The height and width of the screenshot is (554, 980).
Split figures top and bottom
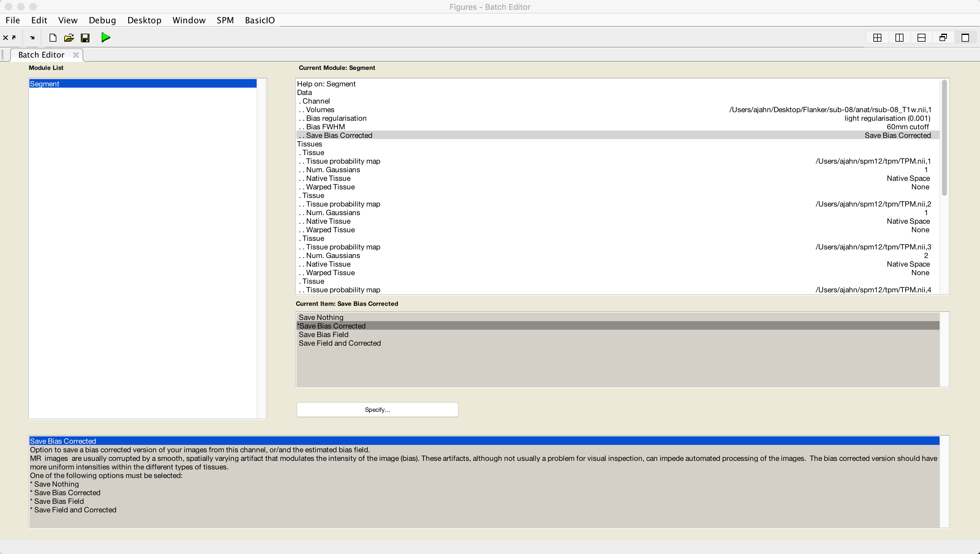(x=922, y=38)
